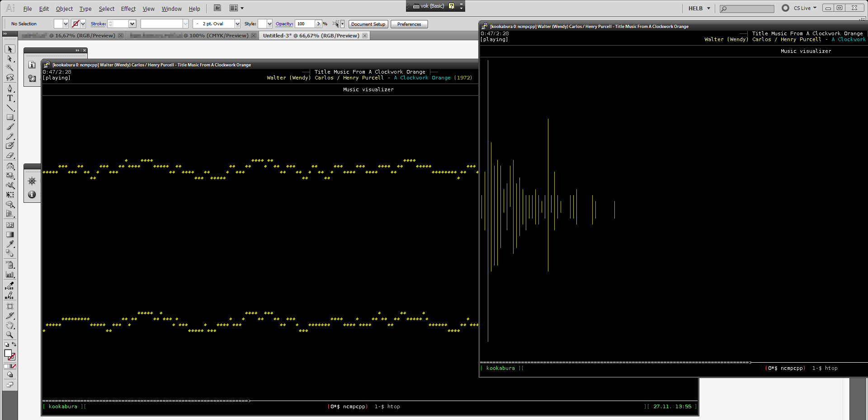Image resolution: width=868 pixels, height=420 pixels.
Task: Click the Opacity panel link
Action: click(284, 24)
